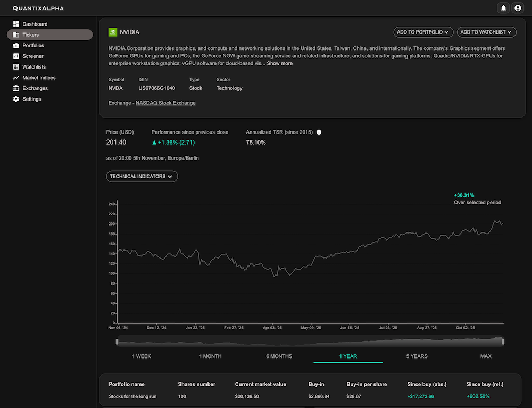The image size is (532, 408).
Task: Open the NASDAQ Stock Exchange link
Action: (x=165, y=103)
